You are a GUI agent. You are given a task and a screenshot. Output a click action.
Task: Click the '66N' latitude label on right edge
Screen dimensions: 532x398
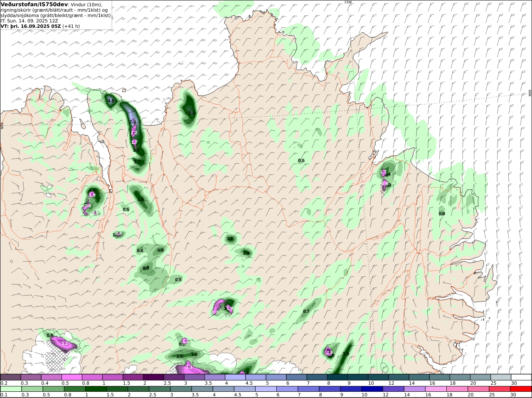[x=530, y=93]
